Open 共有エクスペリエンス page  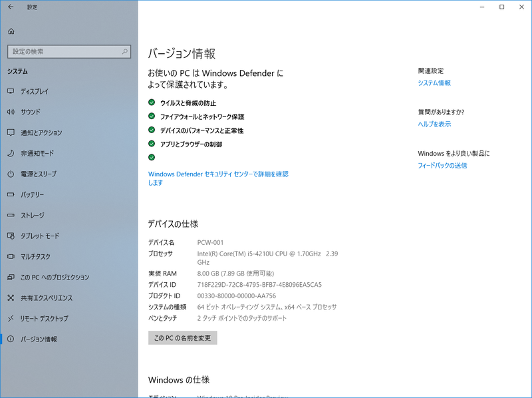[x=69, y=298]
